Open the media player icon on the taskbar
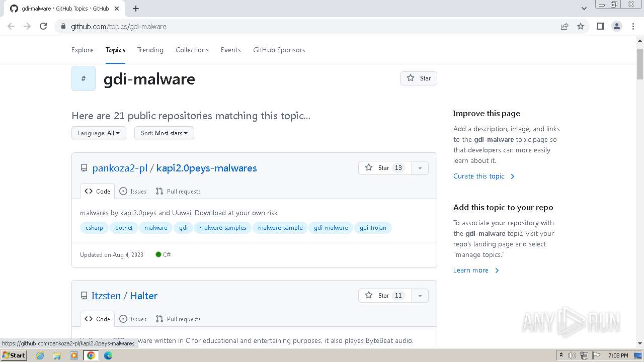Image resolution: width=644 pixels, height=362 pixels. (74, 355)
